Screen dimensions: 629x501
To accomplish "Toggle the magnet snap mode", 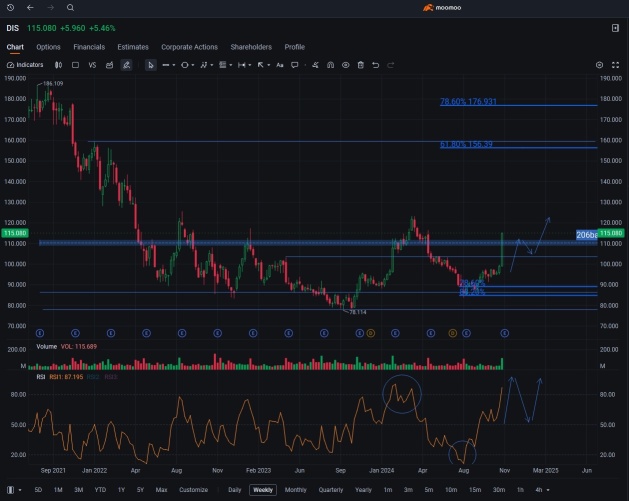I will [330, 65].
